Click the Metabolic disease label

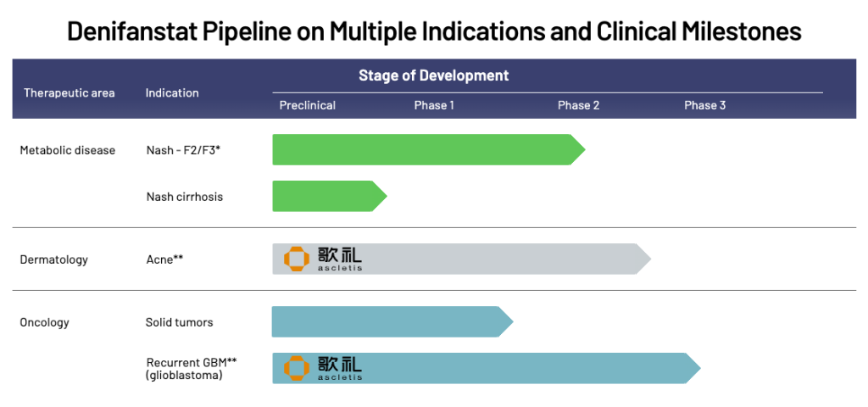(x=68, y=150)
